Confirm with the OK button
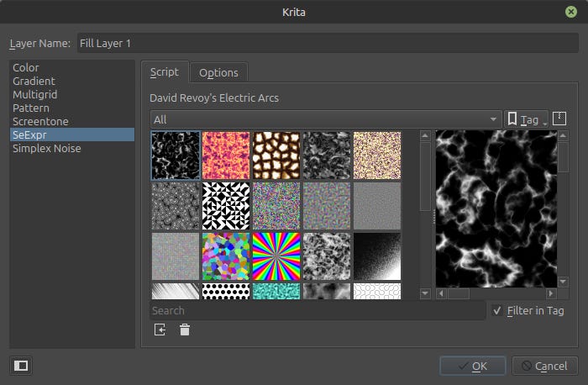The width and height of the screenshot is (588, 385). click(472, 366)
